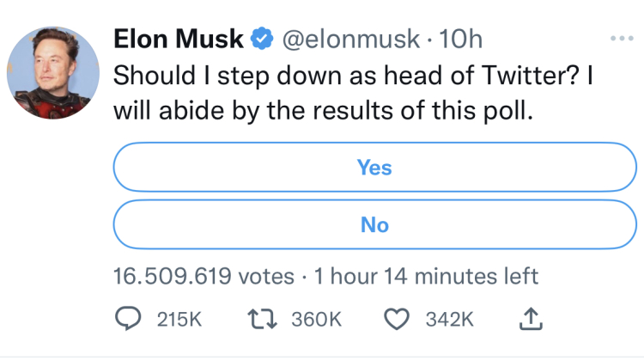
Task: Click the blue verified badge
Action: pyautogui.click(x=261, y=40)
